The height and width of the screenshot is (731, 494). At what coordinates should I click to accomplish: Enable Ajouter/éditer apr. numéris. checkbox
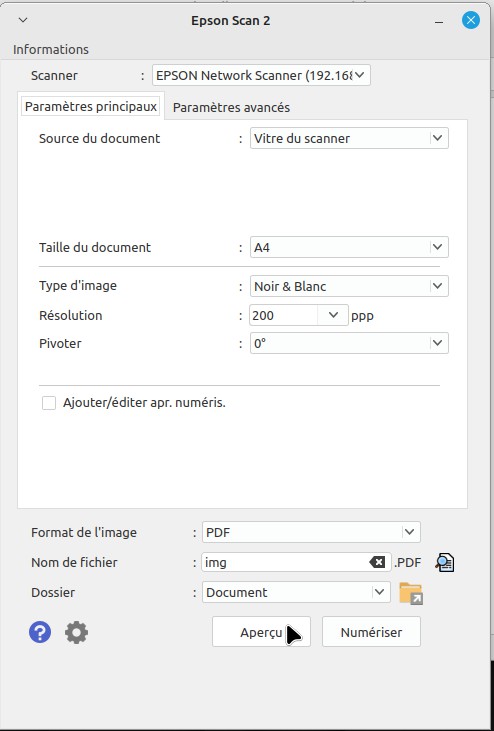pyautogui.click(x=49, y=403)
